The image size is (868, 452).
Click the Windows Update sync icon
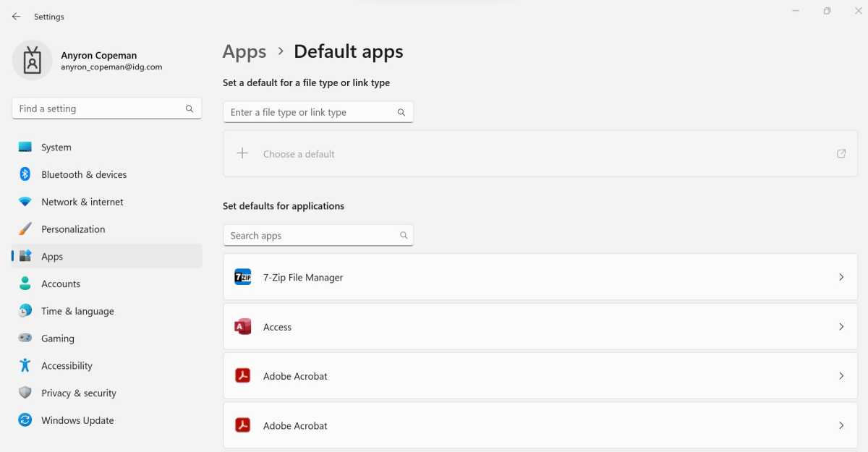coord(25,420)
